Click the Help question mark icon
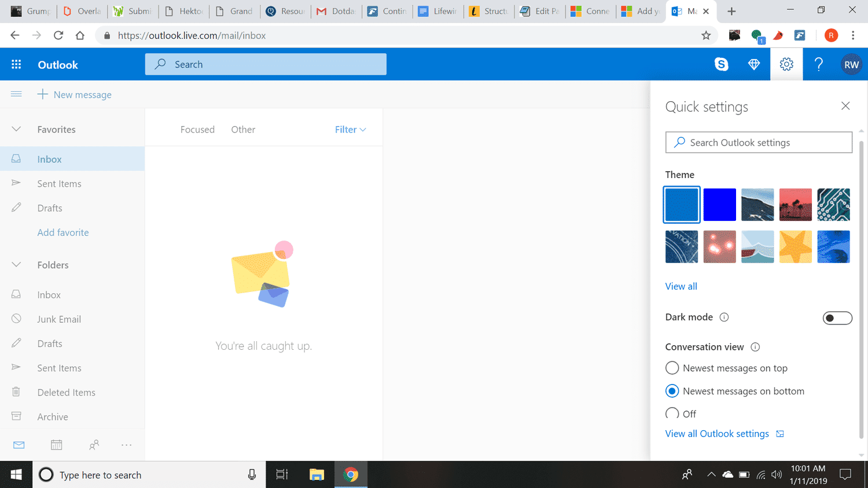This screenshot has width=868, height=488. point(818,64)
